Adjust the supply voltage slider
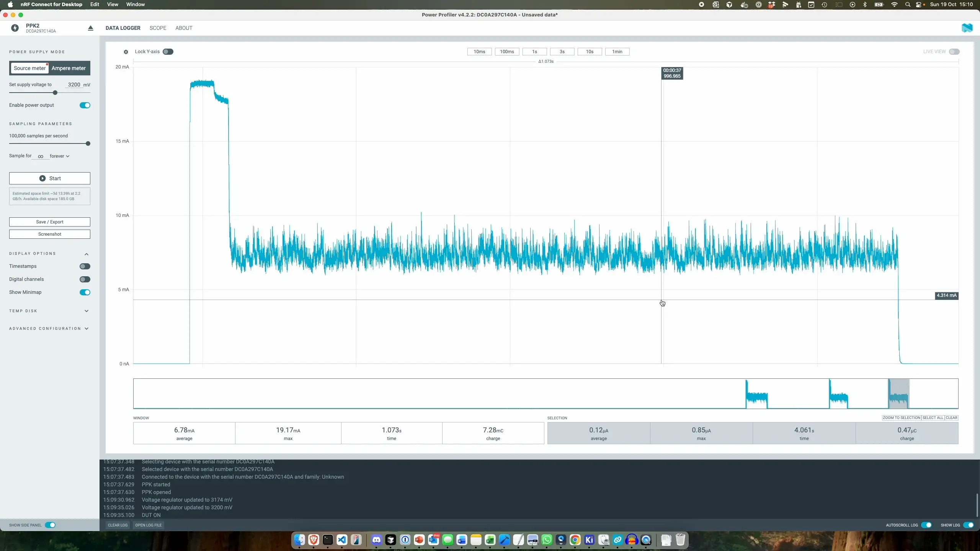Screen dimensions: 980x551 coord(55,92)
